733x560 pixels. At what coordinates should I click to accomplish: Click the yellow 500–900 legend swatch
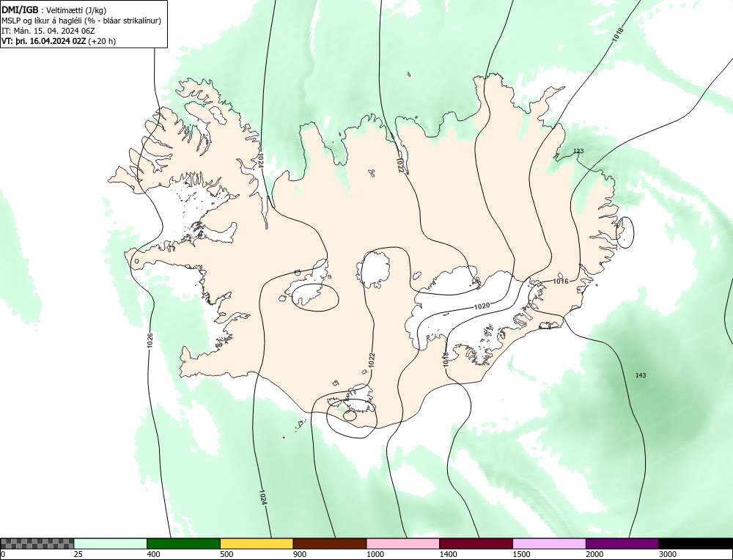tap(257, 544)
